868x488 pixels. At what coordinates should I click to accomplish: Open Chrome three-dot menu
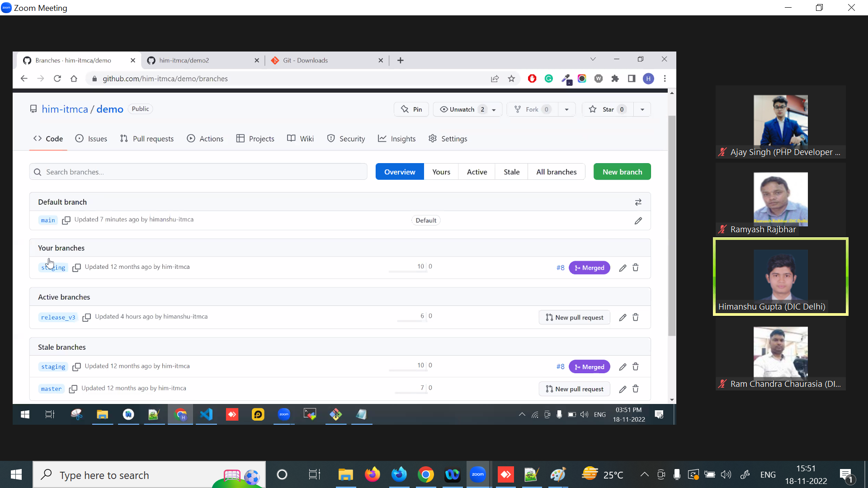tap(665, 79)
